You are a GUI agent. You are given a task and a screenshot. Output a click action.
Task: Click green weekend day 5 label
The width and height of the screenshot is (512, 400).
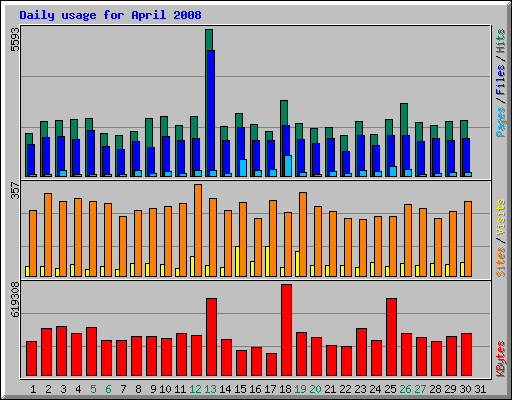coord(93,389)
